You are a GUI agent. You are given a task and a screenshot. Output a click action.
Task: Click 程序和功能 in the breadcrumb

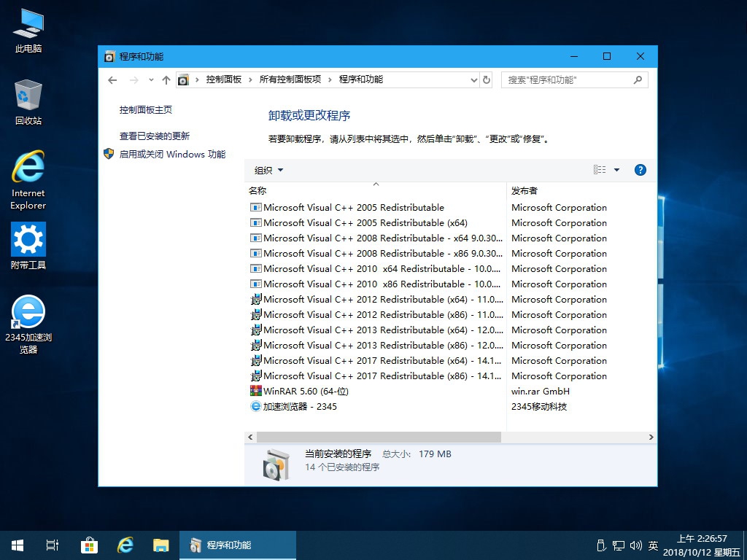(360, 79)
